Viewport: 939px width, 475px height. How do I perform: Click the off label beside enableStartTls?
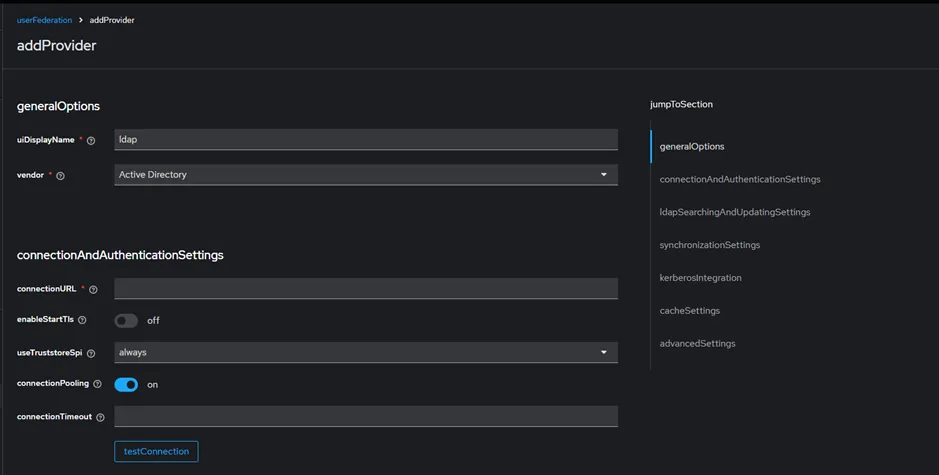click(153, 320)
